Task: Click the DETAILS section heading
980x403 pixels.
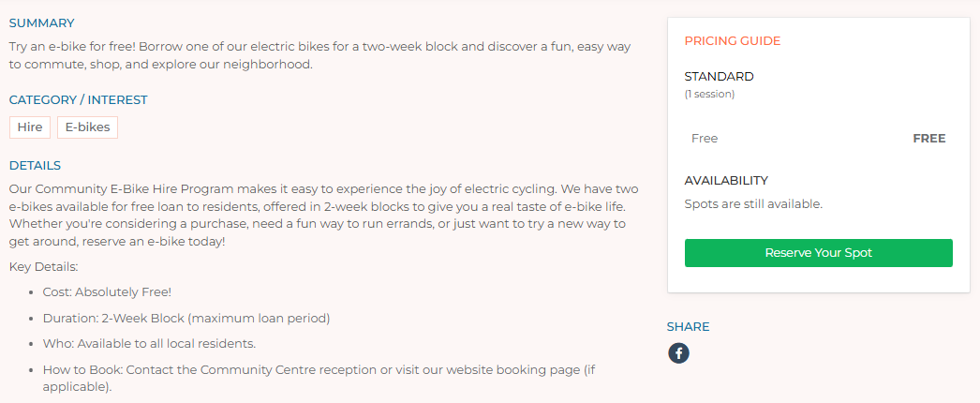Action: coord(35,165)
